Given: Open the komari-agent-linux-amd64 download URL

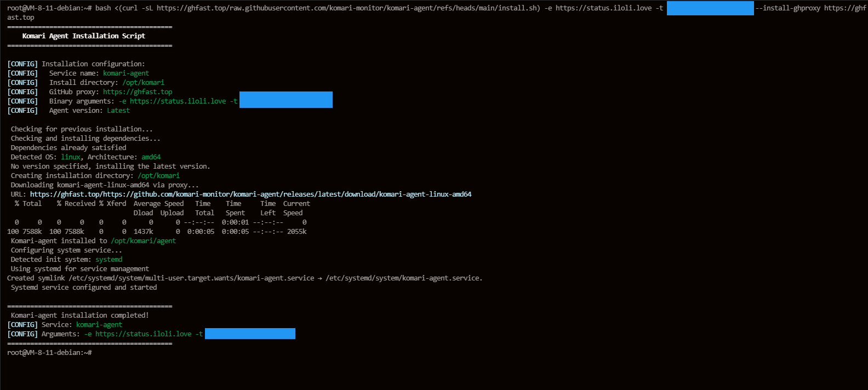Looking at the screenshot, I should click(x=250, y=194).
